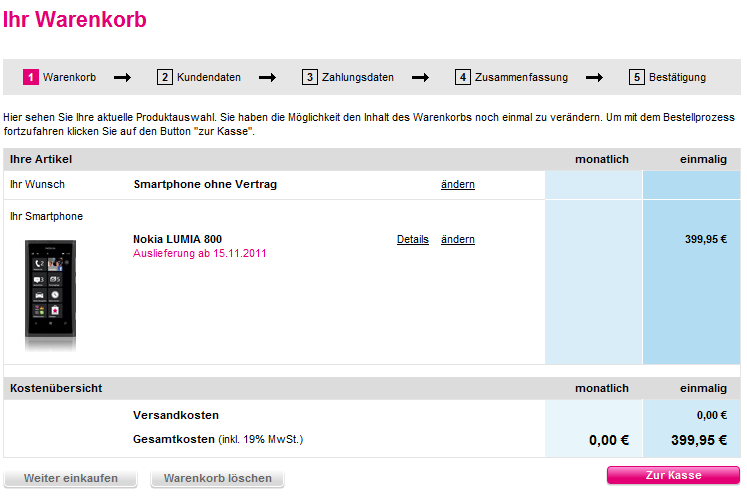Select step 4 Zusammenfassung in progress bar
The height and width of the screenshot is (497, 747).
(512, 77)
